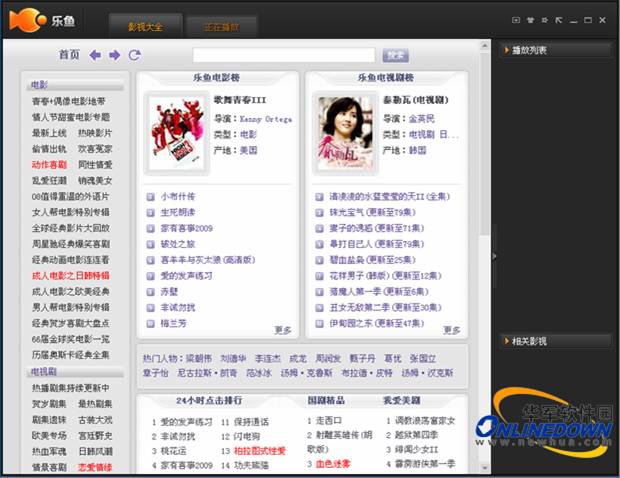Click the forward arrow navigation icon

click(115, 55)
